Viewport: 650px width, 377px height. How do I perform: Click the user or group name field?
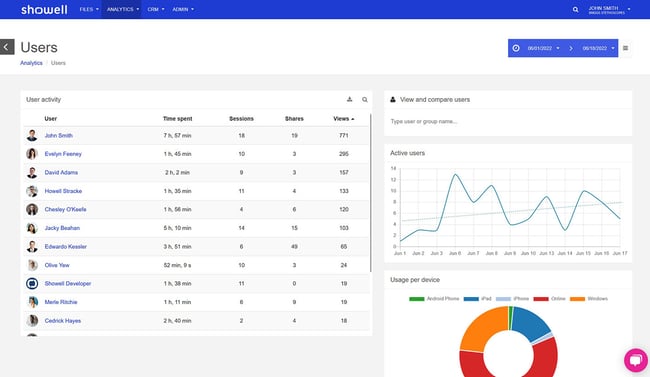pyautogui.click(x=508, y=122)
